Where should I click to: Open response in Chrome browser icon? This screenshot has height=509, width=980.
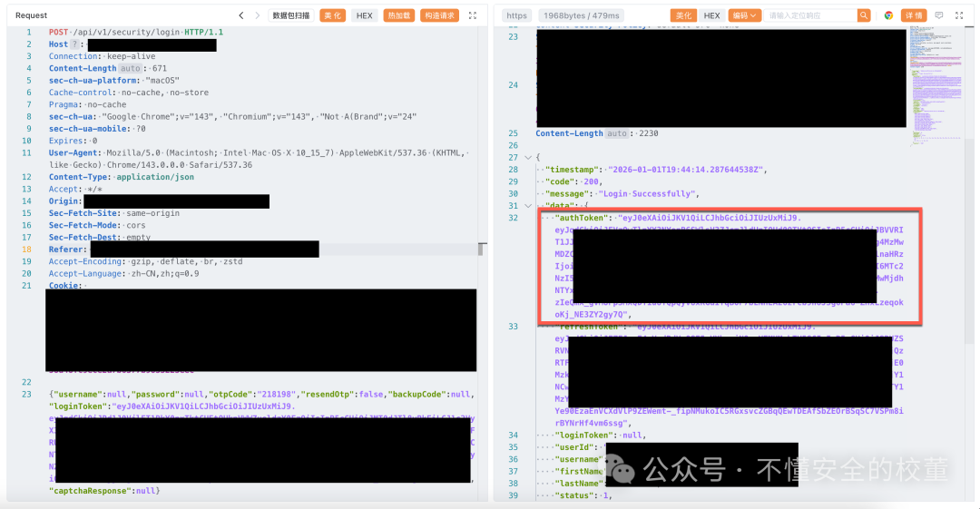tap(888, 15)
